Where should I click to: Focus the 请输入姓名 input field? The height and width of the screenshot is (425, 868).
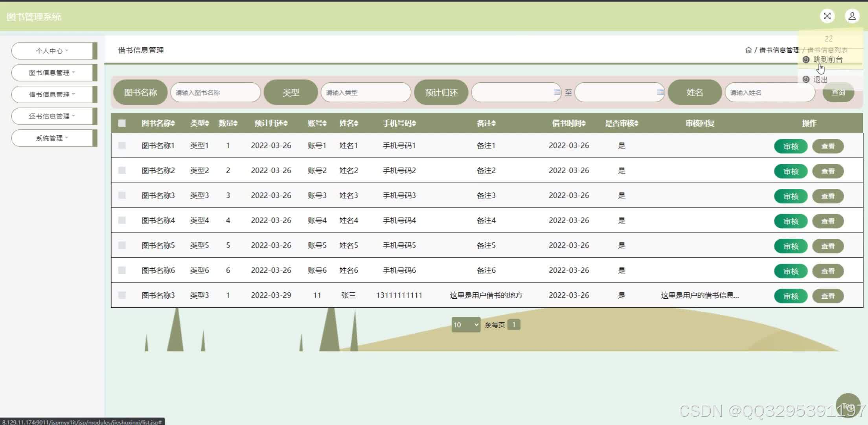[x=770, y=92]
